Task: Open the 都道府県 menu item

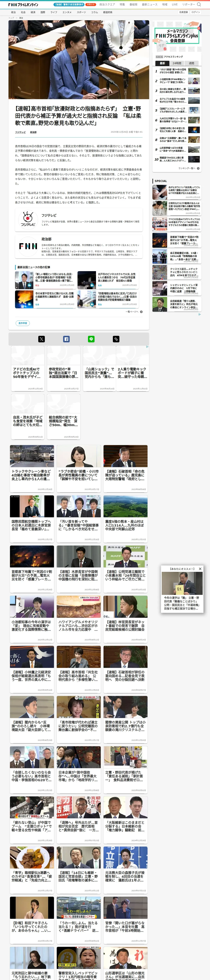Action: [108, 12]
